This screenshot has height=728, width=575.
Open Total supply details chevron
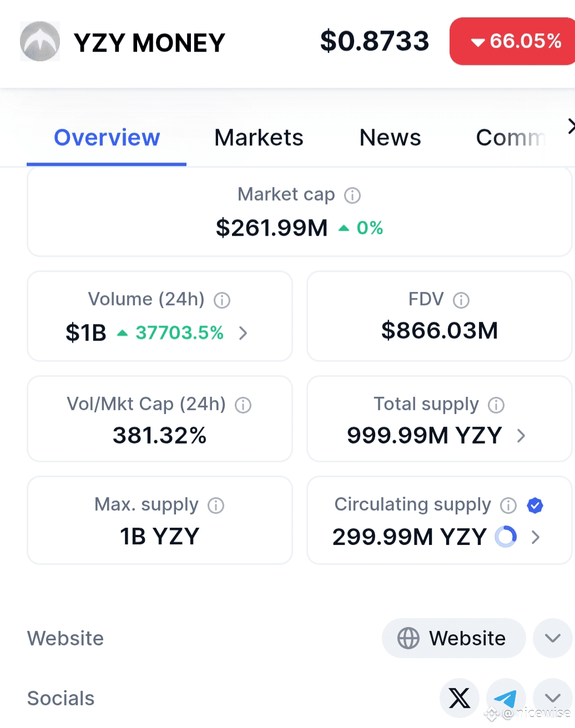pos(521,436)
